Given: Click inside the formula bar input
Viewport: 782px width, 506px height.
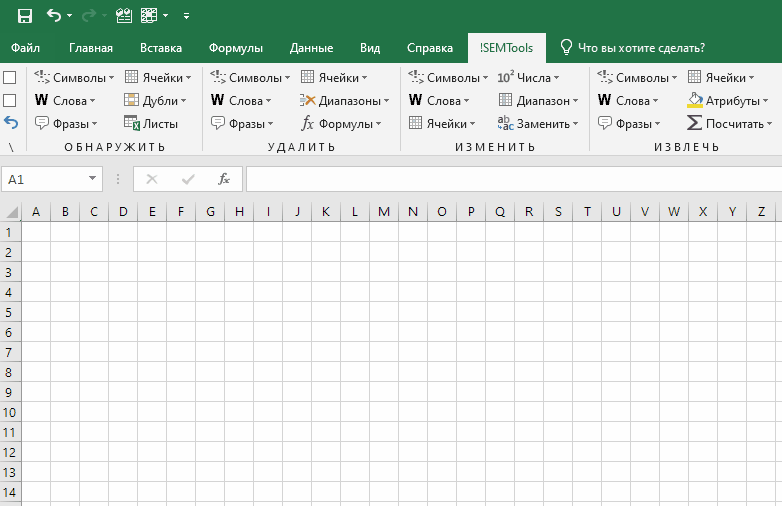Looking at the screenshot, I should pos(514,179).
